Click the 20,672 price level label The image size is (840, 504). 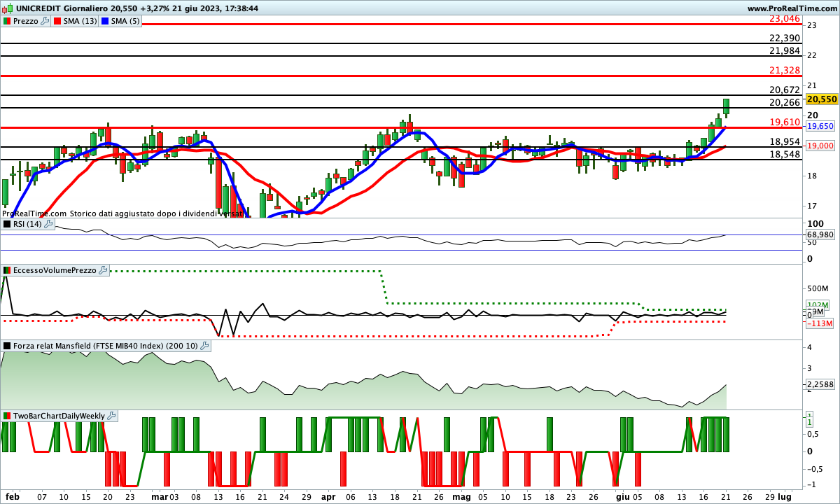(784, 90)
